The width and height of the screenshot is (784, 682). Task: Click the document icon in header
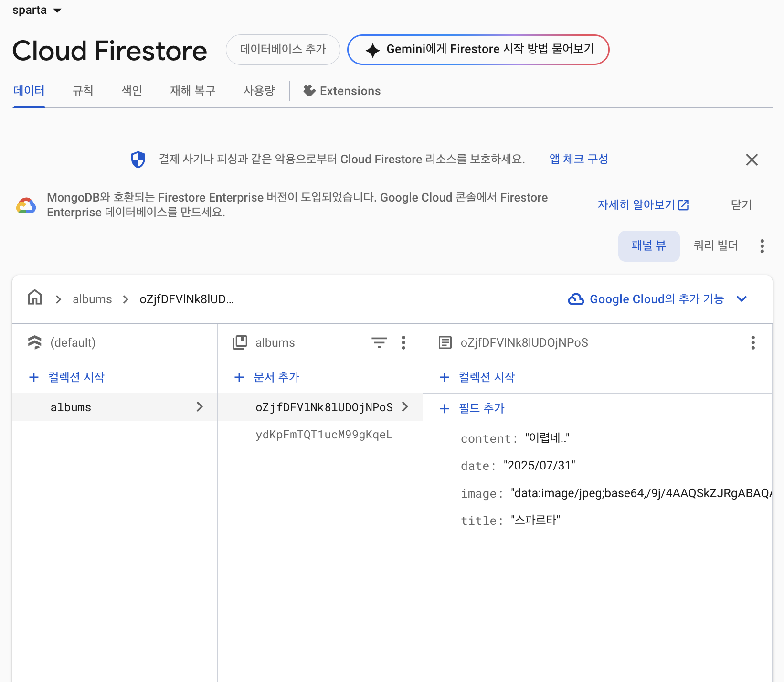coord(445,342)
